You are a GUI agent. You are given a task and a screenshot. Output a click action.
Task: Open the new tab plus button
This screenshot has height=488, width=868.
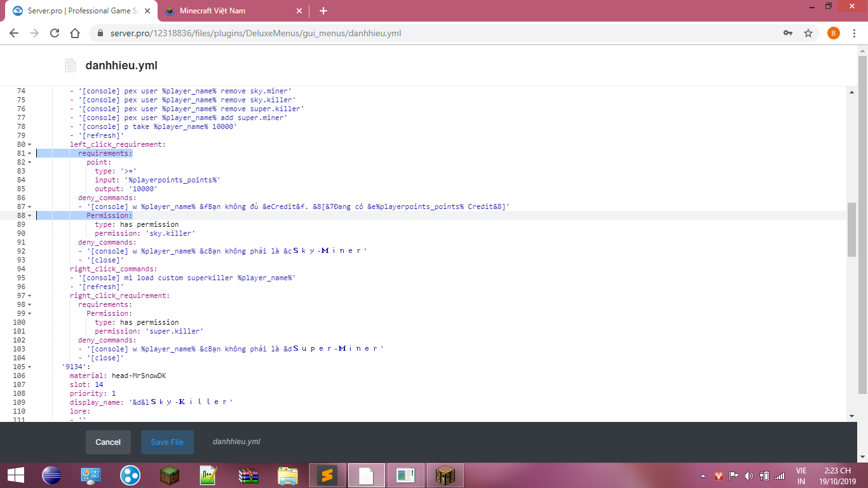pyautogui.click(x=323, y=11)
